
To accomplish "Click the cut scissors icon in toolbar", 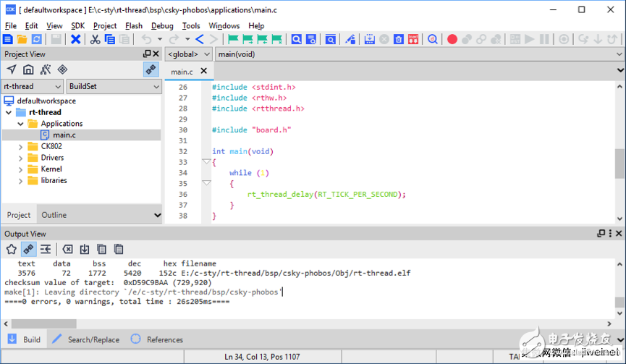I will point(95,39).
